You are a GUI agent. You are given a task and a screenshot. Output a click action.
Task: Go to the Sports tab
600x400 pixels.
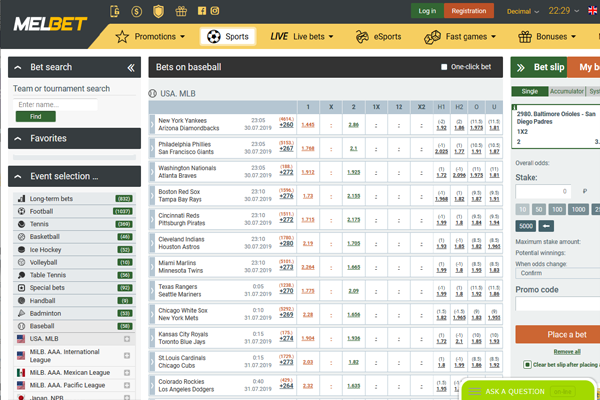pyautogui.click(x=228, y=37)
